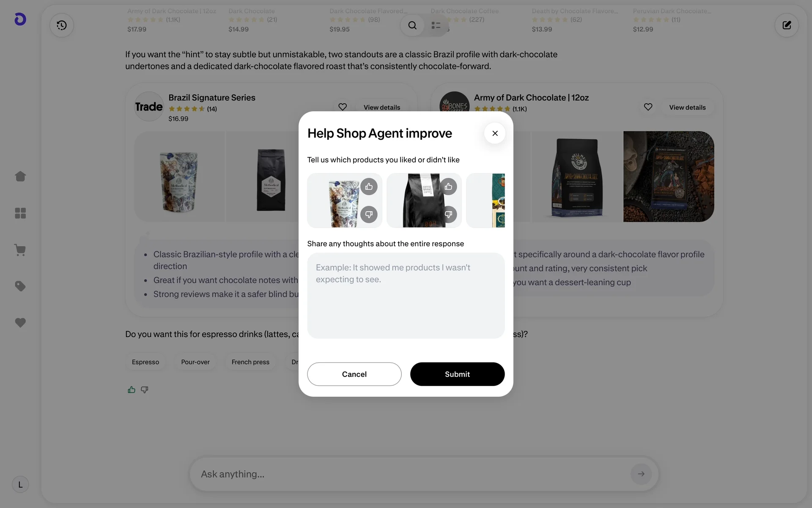Open the shopping cart sidebar icon
Image resolution: width=812 pixels, height=508 pixels.
pos(20,250)
